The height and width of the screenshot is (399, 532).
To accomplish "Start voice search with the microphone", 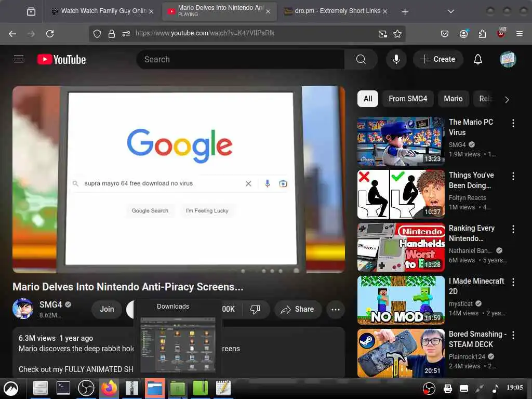I will [x=396, y=59].
